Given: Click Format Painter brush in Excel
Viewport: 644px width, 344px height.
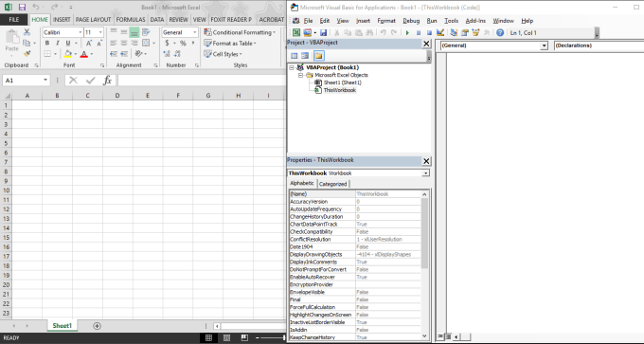Looking at the screenshot, I should pyautogui.click(x=27, y=53).
